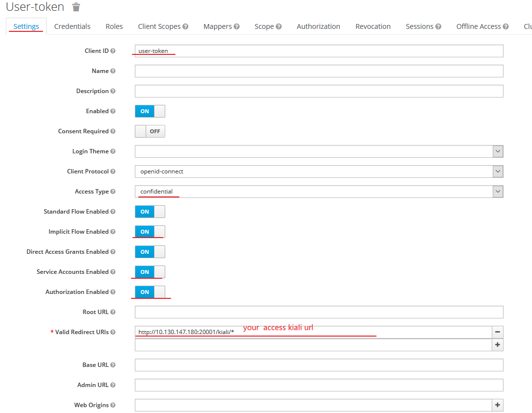The image size is (532, 413).
Task: Open the Login Theme dropdown
Action: click(x=319, y=151)
